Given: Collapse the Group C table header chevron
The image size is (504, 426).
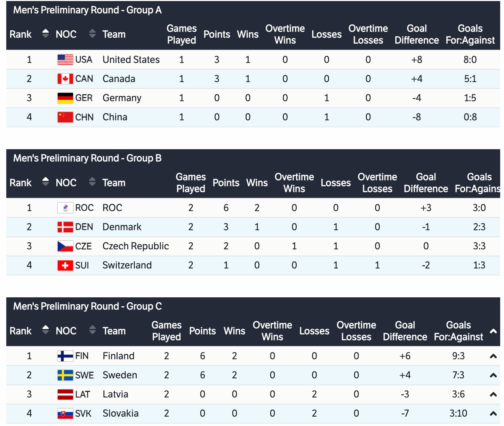Looking at the screenshot, I should point(493,331).
